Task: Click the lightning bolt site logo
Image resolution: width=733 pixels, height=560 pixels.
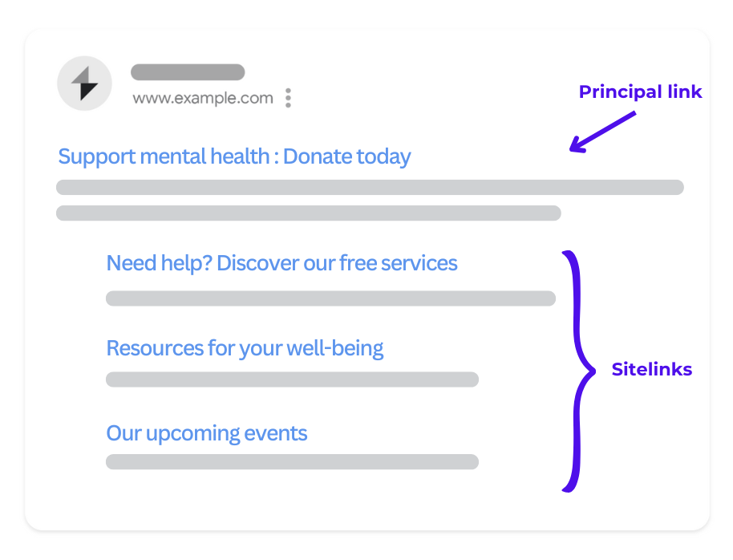Action: pos(85,83)
